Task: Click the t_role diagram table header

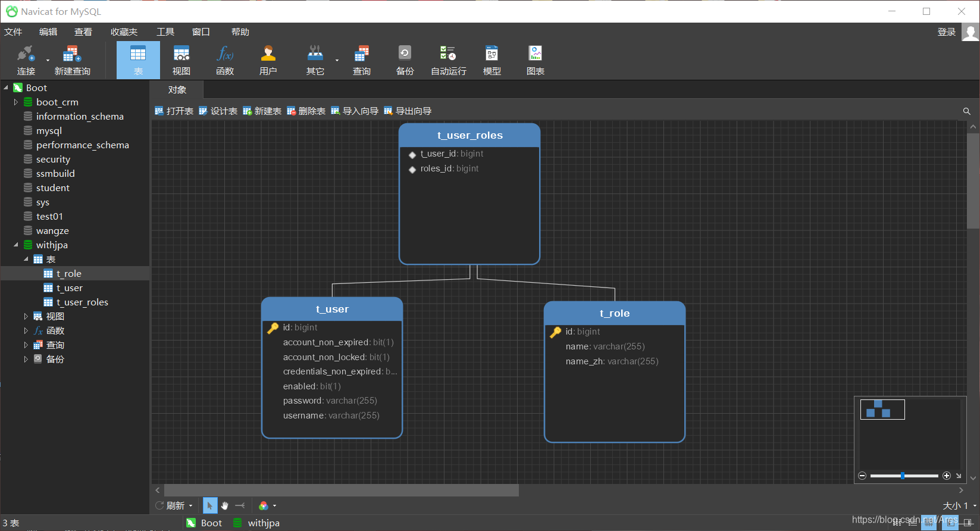Action: click(615, 313)
